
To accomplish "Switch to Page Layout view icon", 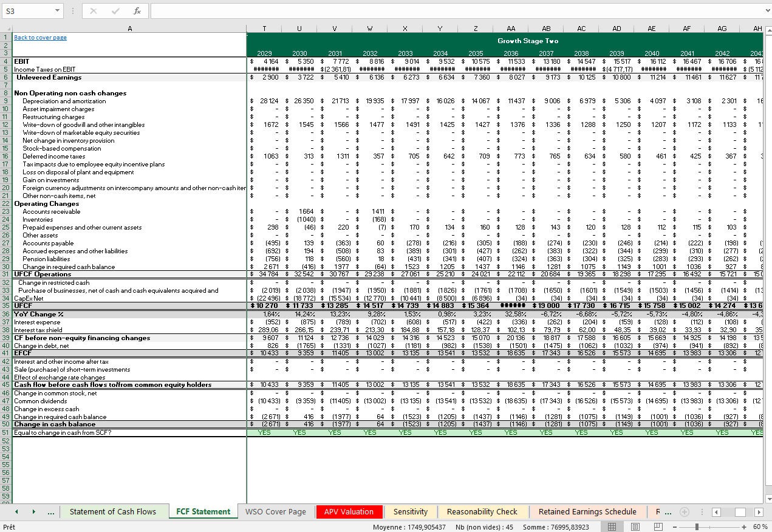I will click(x=635, y=527).
